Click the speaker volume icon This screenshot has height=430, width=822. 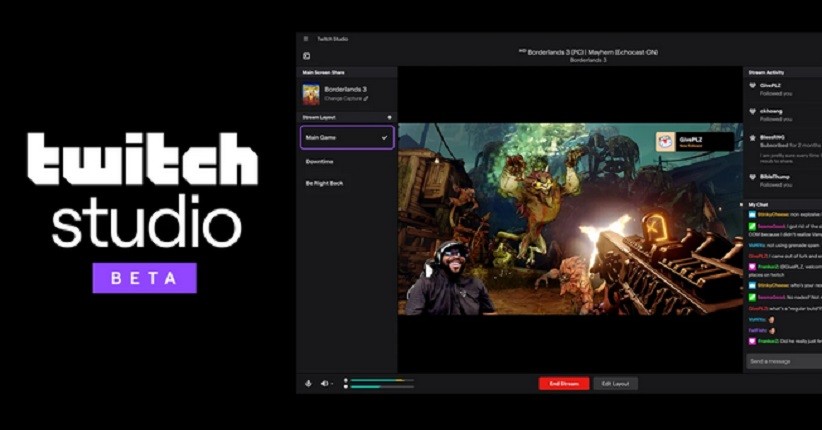coord(324,383)
